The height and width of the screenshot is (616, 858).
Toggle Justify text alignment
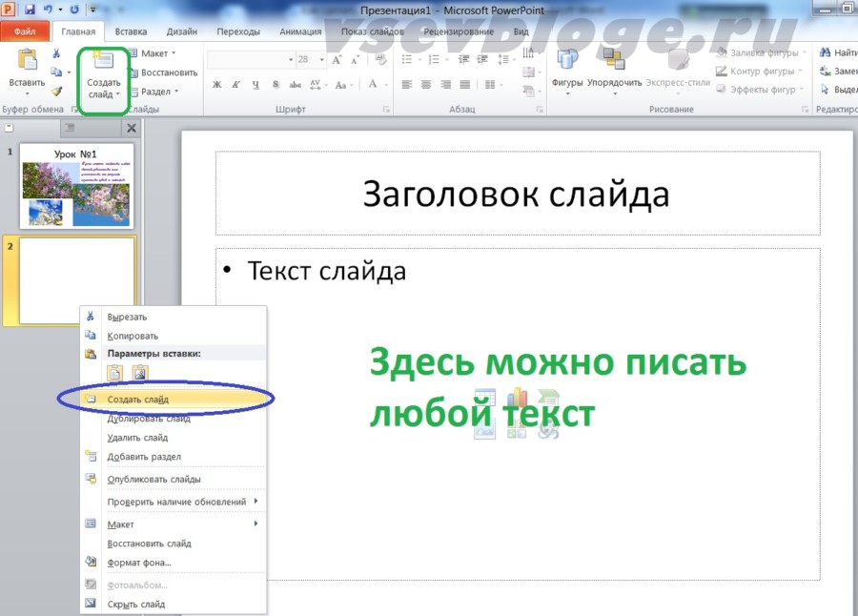tap(465, 84)
